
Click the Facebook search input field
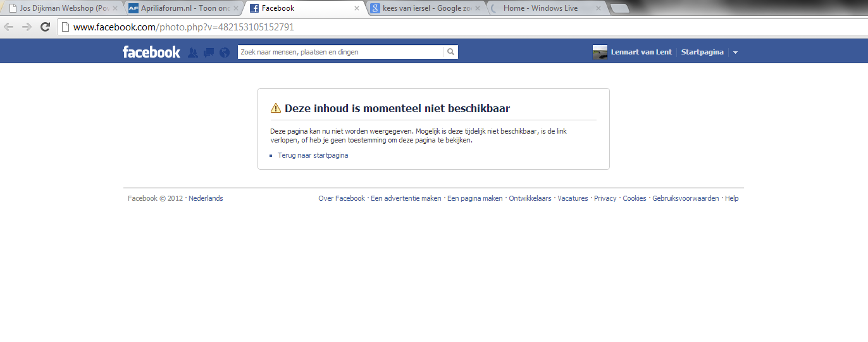(341, 52)
